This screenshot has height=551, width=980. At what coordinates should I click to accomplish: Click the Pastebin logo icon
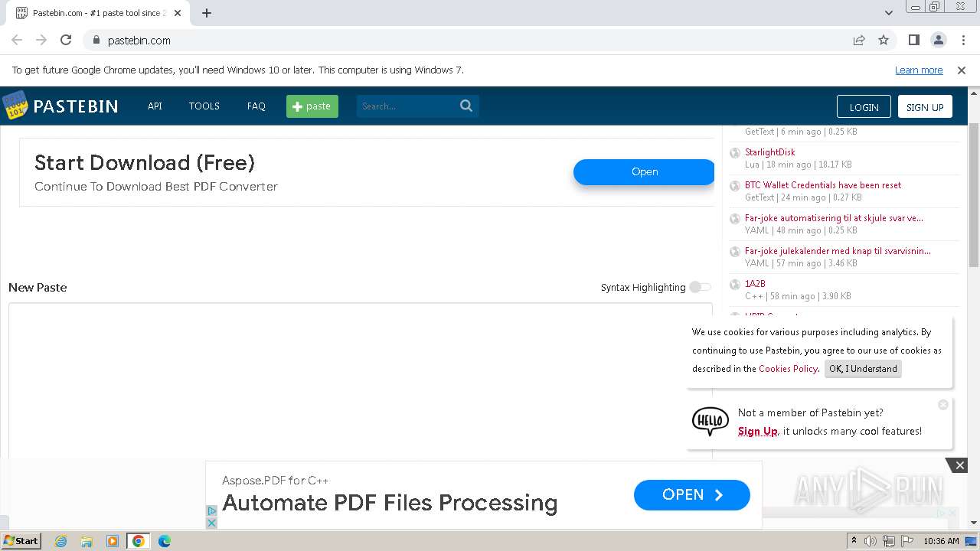15,106
